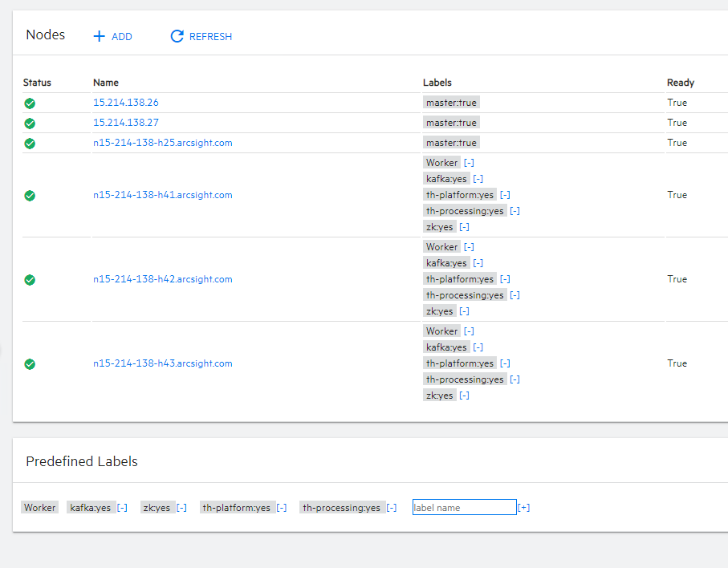Delete predefined label th-platform:yes
The height and width of the screenshot is (568, 728).
coord(281,508)
